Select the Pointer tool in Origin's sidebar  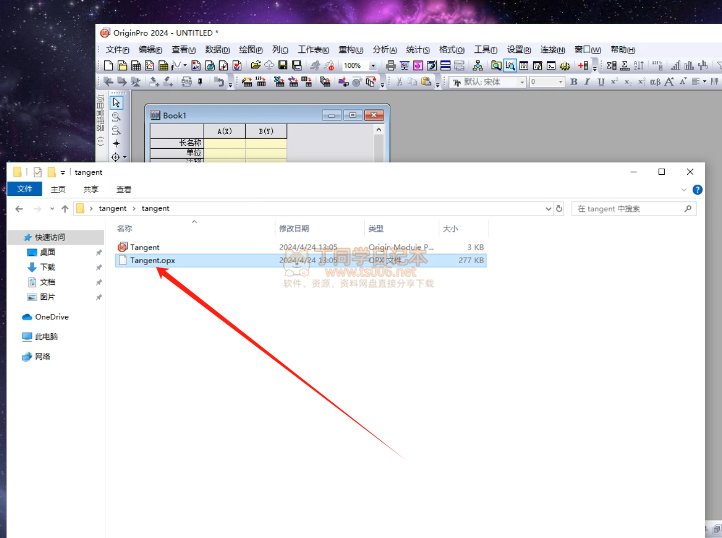click(116, 103)
